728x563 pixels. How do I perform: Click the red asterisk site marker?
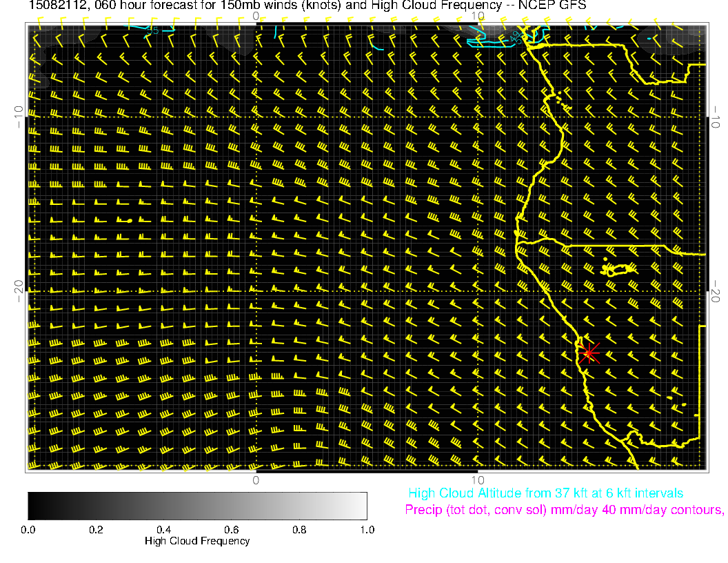(589, 353)
